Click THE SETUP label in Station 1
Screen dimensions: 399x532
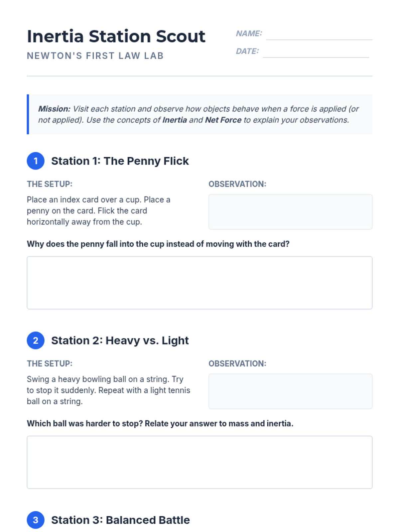tap(50, 184)
